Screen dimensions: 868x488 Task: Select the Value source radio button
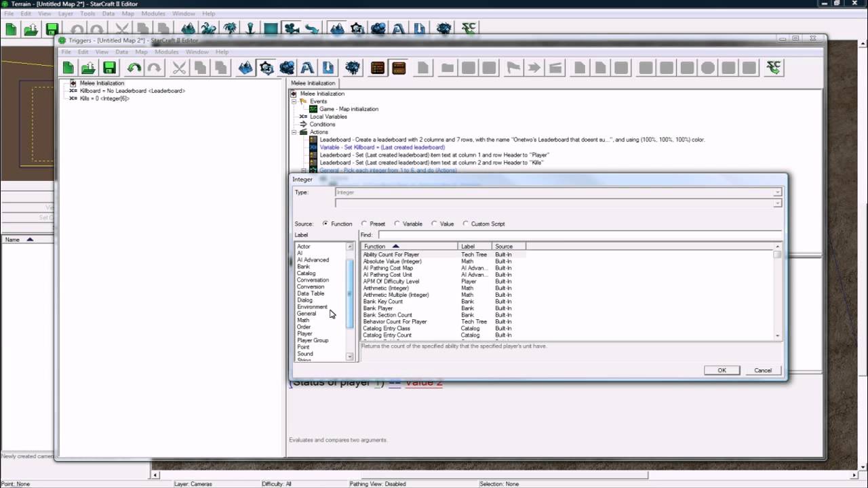(x=434, y=224)
